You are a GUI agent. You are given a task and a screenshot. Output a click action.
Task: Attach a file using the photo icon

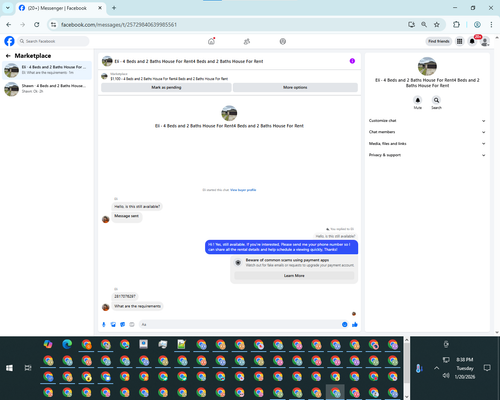coord(113,324)
